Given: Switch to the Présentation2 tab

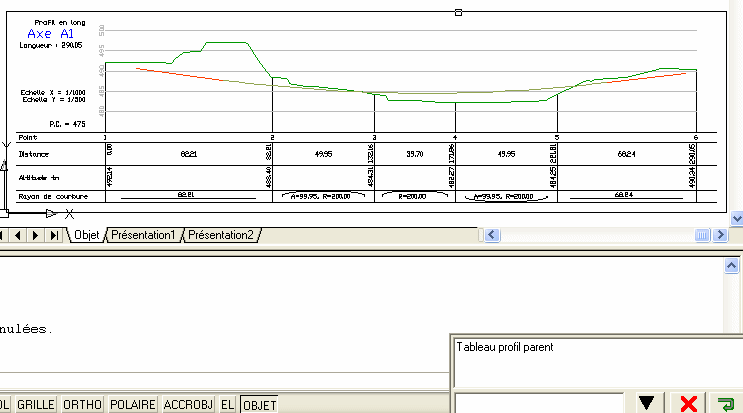Looking at the screenshot, I should 221,235.
